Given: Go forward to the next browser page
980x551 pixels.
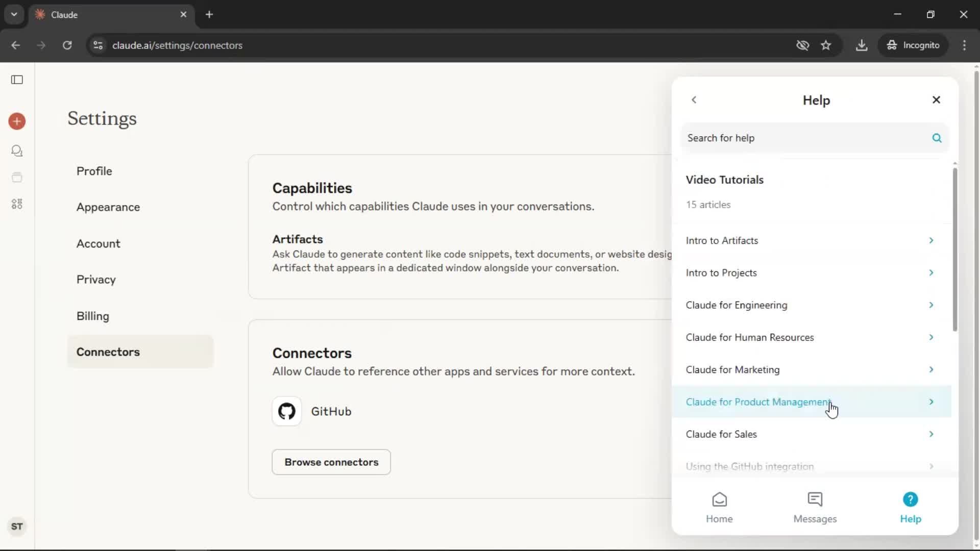Looking at the screenshot, I should (x=41, y=45).
